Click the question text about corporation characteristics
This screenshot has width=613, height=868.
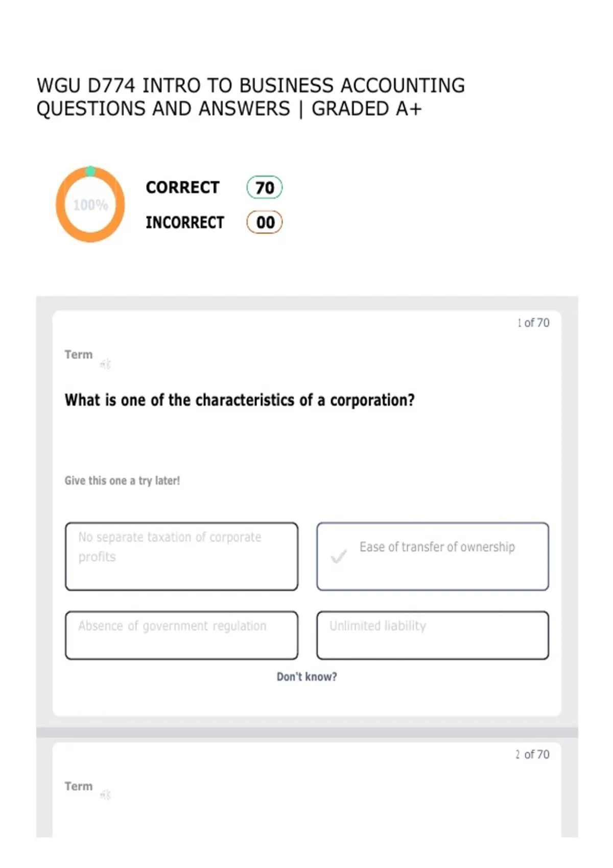[240, 400]
